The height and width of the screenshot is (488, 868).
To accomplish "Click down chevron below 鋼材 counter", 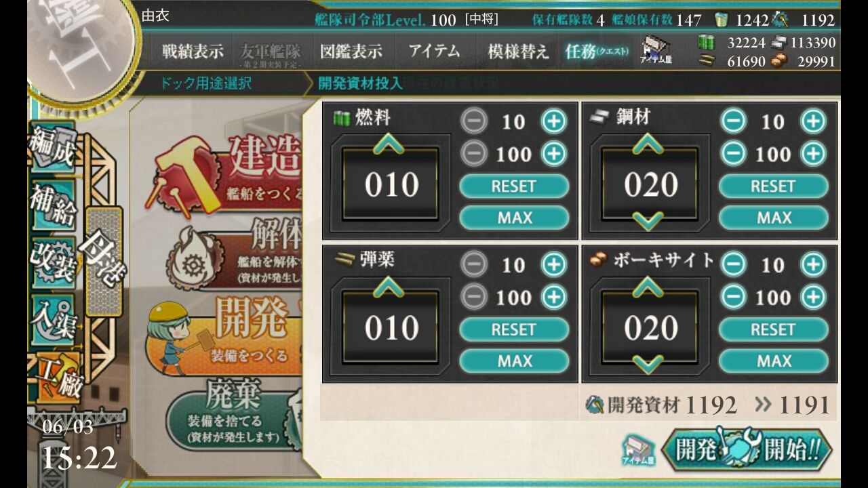I will coord(648,220).
